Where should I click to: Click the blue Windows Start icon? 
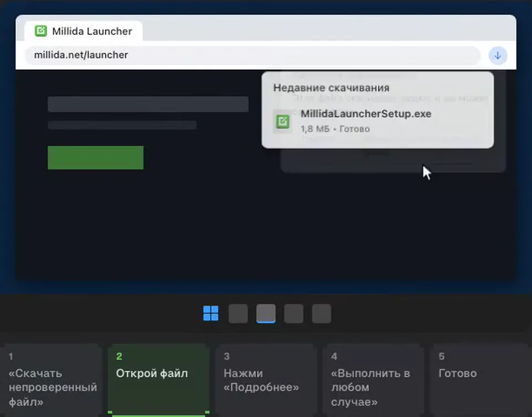[x=211, y=313]
